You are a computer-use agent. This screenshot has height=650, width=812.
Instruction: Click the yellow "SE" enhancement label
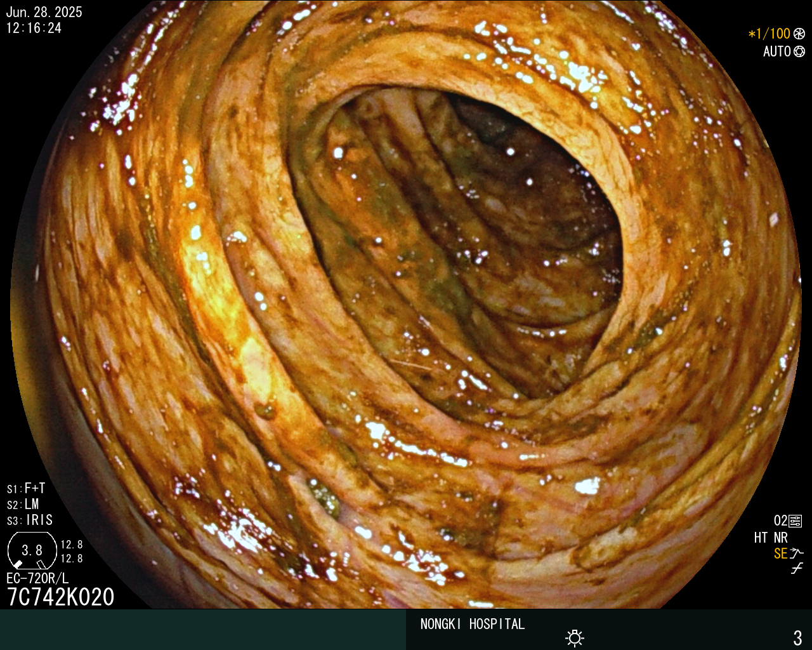[781, 554]
